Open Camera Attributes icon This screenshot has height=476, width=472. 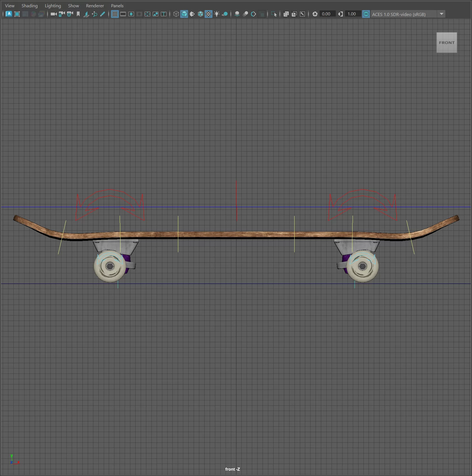click(x=70, y=14)
